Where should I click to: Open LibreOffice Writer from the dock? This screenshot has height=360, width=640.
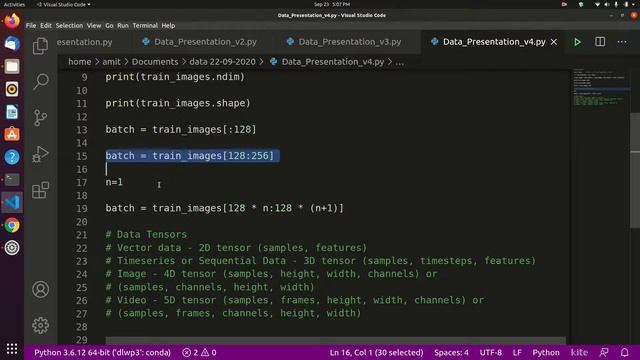point(12,111)
